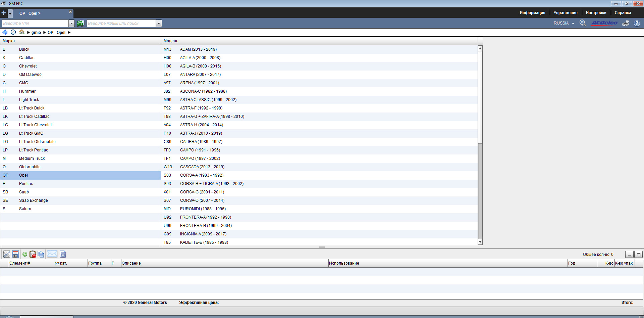
Task: Select the Lt Truck GMC make row
Action: pos(80,133)
